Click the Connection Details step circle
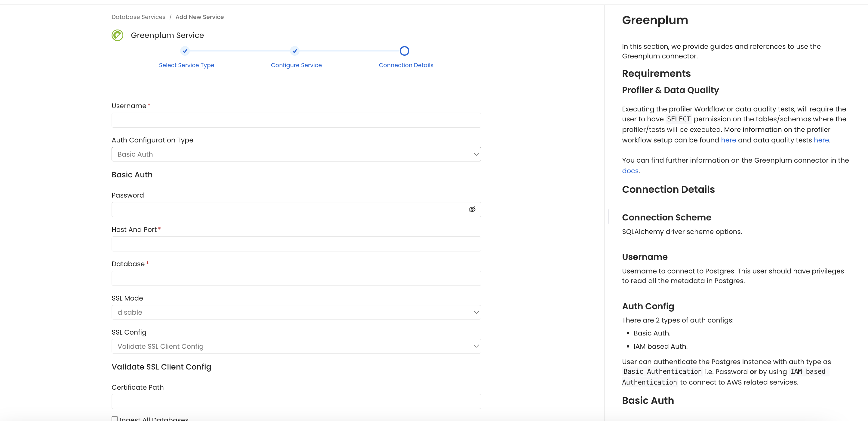This screenshot has height=421, width=868. [404, 51]
